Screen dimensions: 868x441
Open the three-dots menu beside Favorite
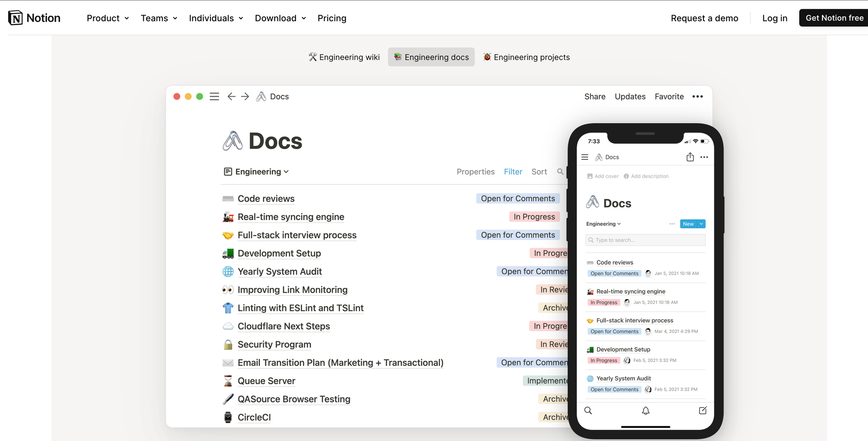coord(697,96)
